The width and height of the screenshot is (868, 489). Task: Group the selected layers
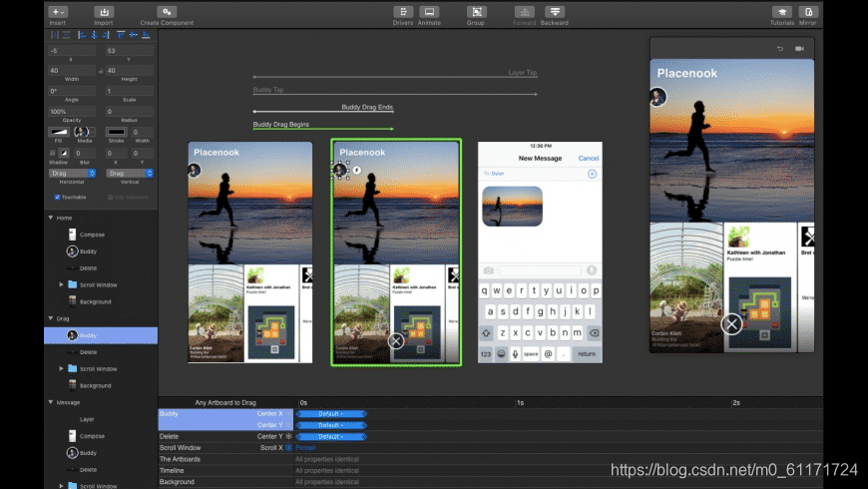(x=476, y=12)
